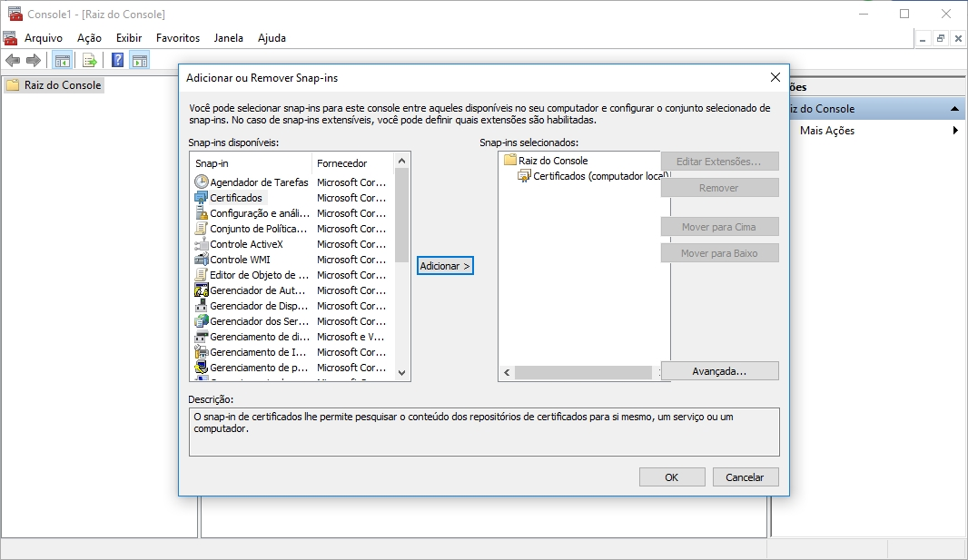Select the Controle ActiveX row text

(246, 244)
